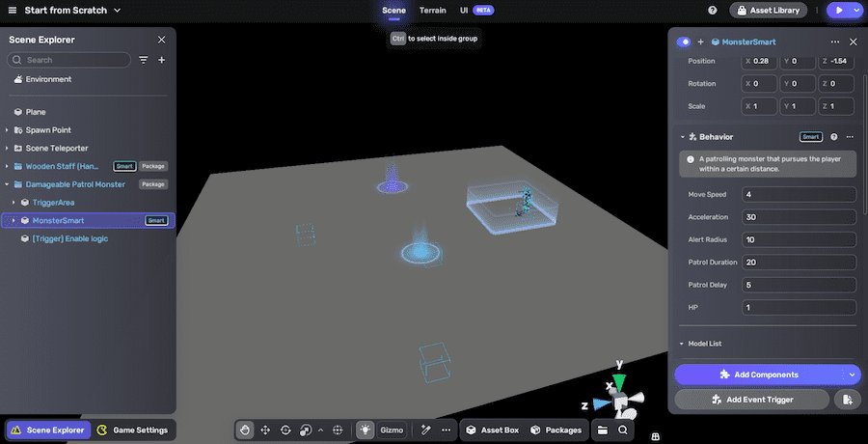The height and width of the screenshot is (444, 868).
Task: Open help via top bar question mark
Action: coord(713,11)
